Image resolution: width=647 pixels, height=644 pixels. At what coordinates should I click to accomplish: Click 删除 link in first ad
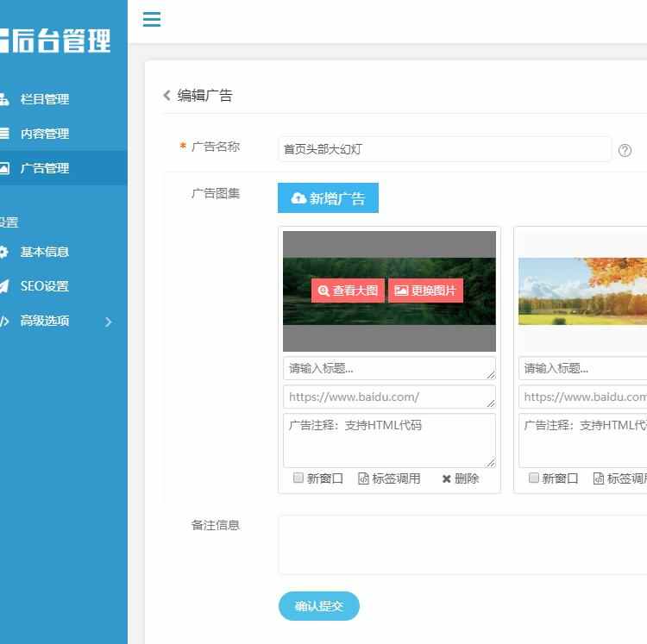(467, 478)
